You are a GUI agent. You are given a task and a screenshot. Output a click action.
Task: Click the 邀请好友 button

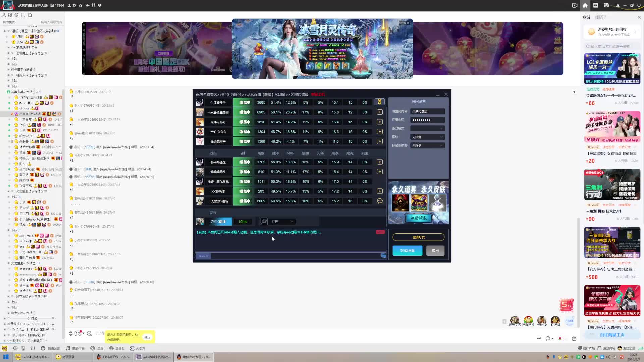418,237
